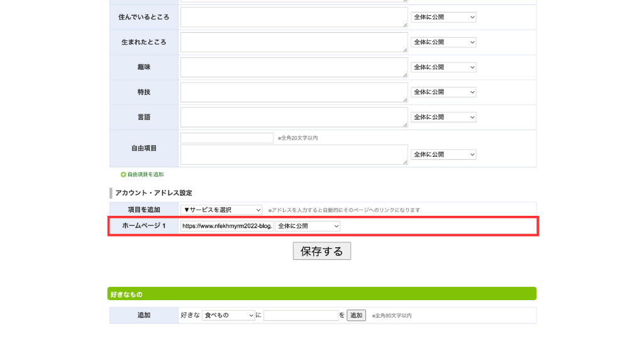Focus the 生まれたところ text area
This screenshot has width=644, height=353.
point(294,42)
